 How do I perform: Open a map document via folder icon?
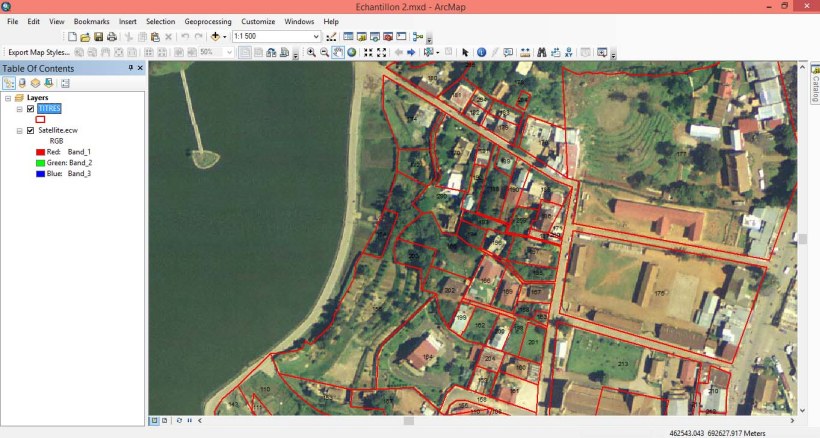click(85, 37)
